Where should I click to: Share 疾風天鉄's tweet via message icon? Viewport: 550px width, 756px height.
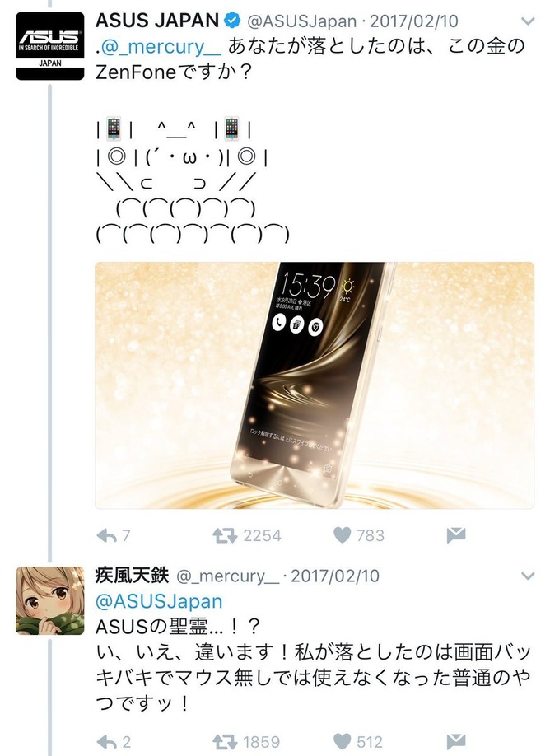pyautogui.click(x=456, y=741)
